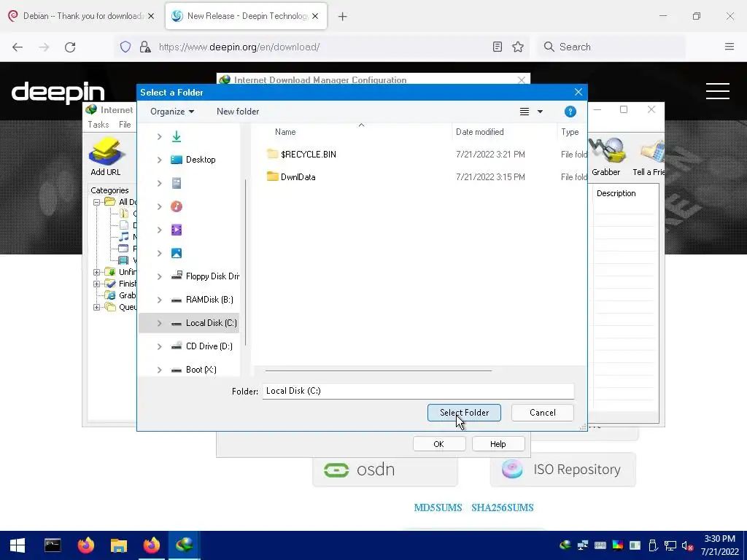
Task: Expand the Unfinished category in IDM tree
Action: 97,273
